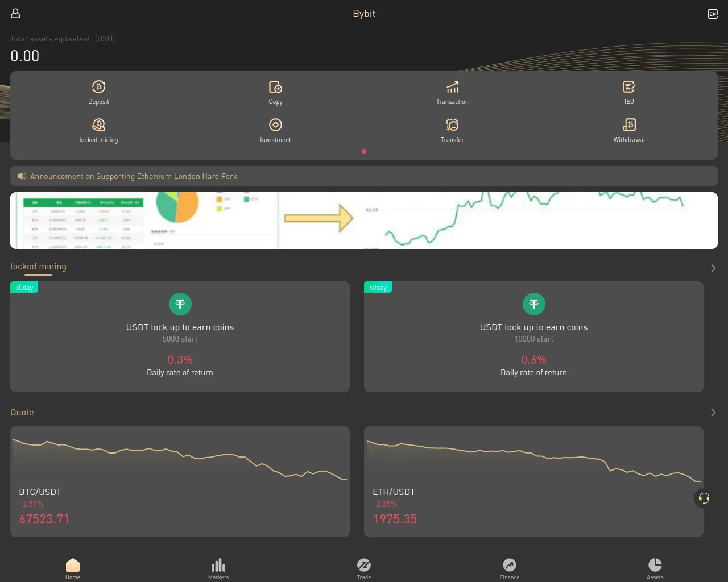Go to the Trade tab
Image resolution: width=728 pixels, height=582 pixels.
(x=364, y=568)
